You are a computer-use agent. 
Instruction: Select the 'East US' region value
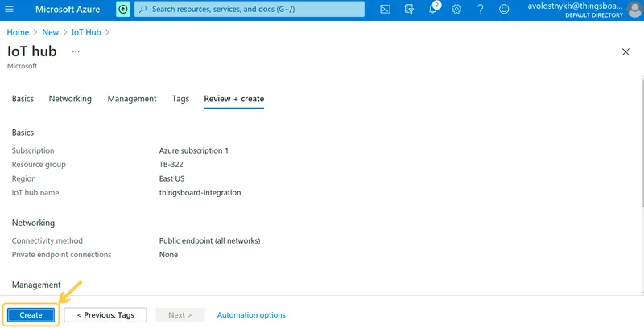pos(172,178)
